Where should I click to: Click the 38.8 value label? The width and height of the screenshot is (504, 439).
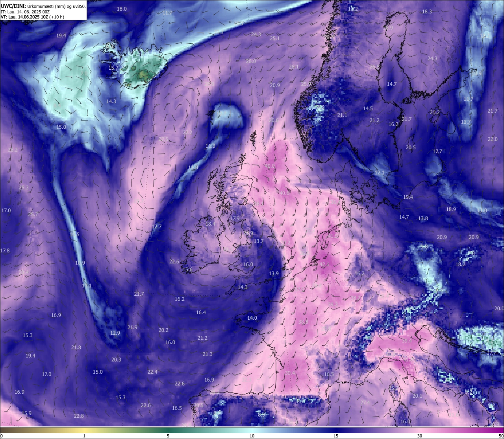(303, 322)
